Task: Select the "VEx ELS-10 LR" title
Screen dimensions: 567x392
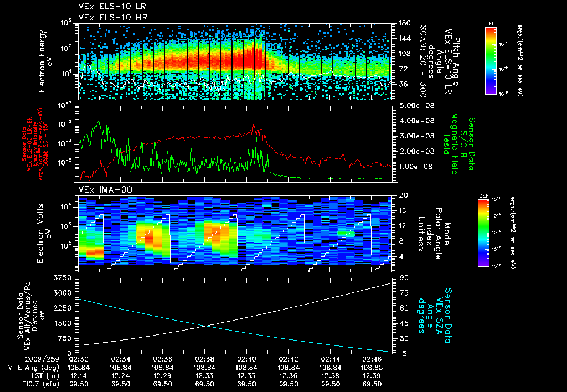Action: (x=112, y=7)
